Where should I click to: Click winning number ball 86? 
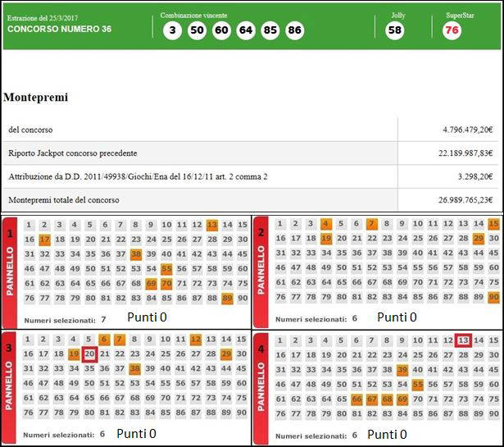pos(295,30)
